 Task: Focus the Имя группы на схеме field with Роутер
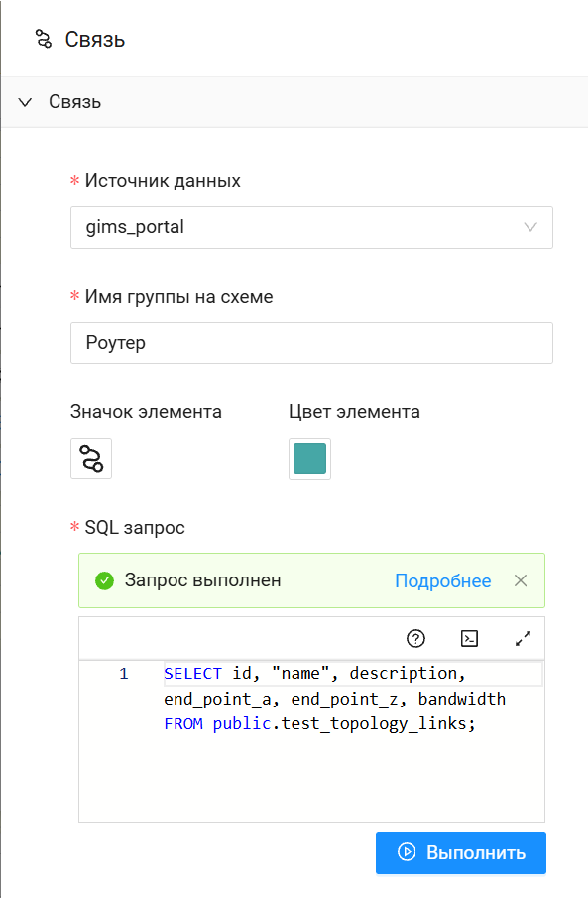(311, 343)
